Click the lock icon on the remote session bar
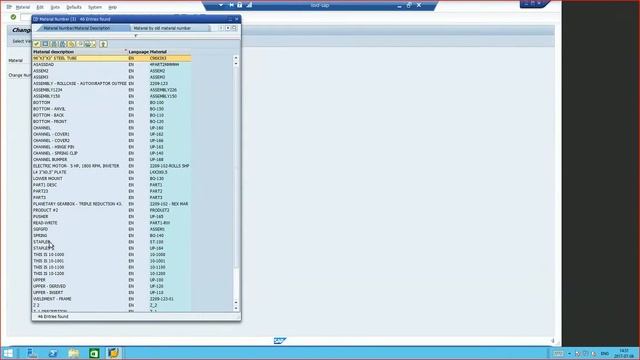The image size is (640, 360). click(240, 5)
